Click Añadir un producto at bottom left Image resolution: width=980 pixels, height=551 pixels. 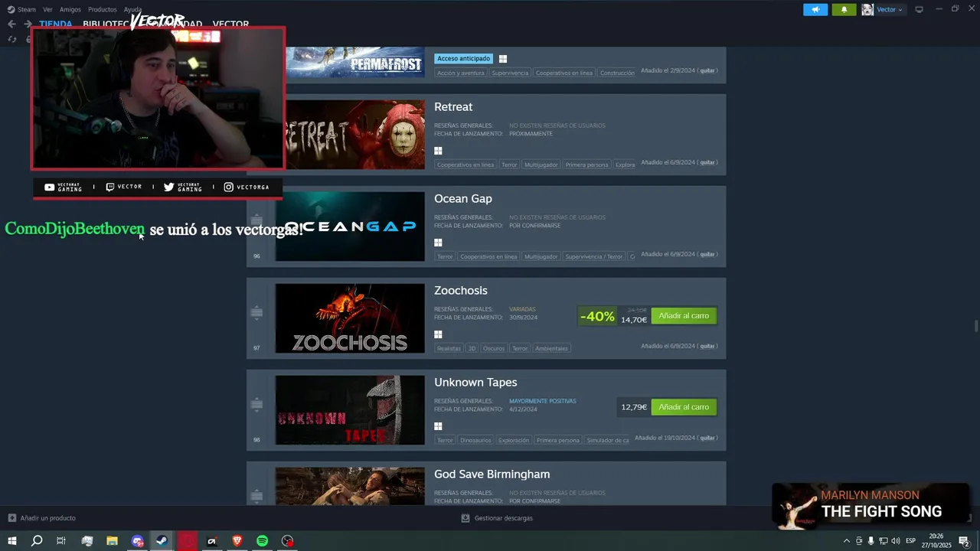pos(42,518)
